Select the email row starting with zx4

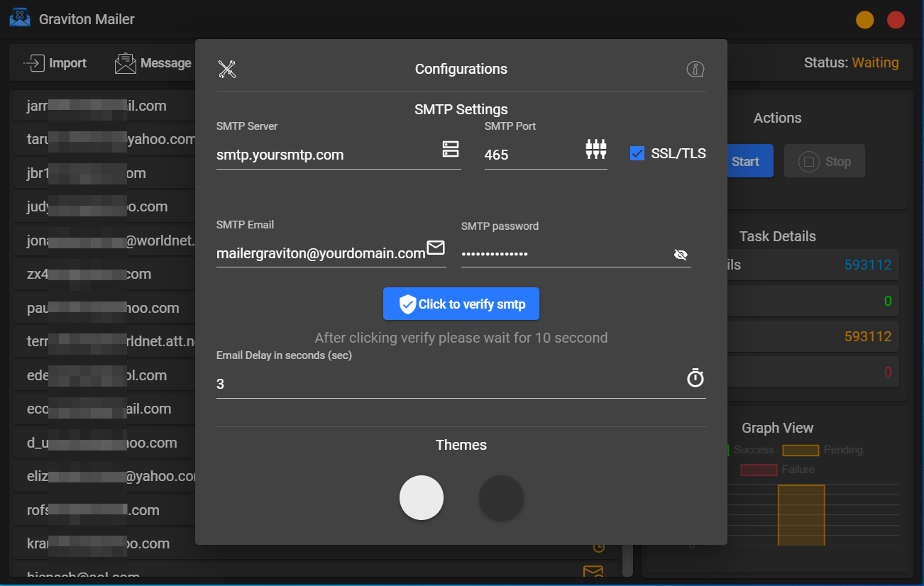tap(105, 274)
